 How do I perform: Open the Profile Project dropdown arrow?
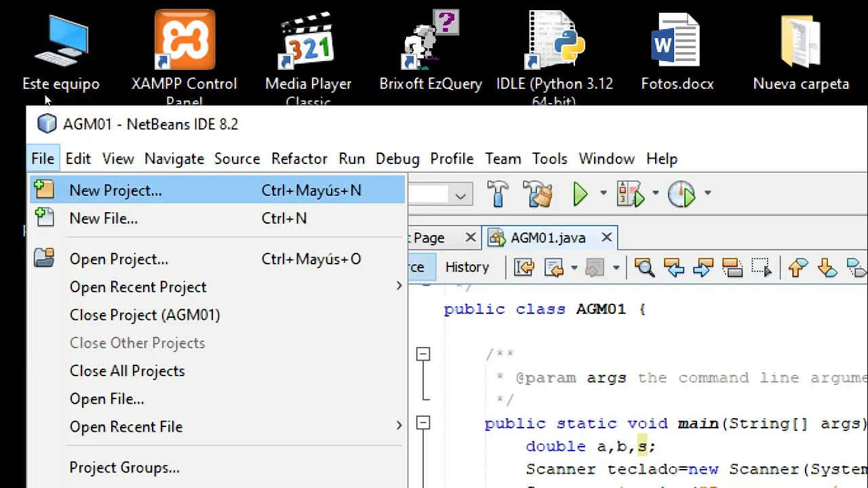(707, 194)
